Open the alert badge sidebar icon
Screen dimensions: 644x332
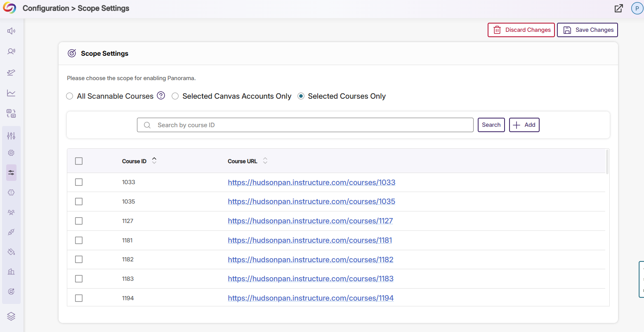pos(11,192)
